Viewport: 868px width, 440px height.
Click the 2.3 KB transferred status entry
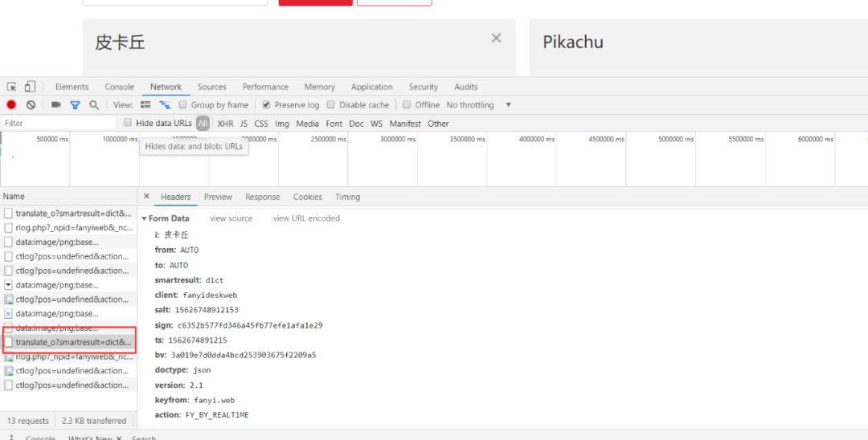[94, 421]
